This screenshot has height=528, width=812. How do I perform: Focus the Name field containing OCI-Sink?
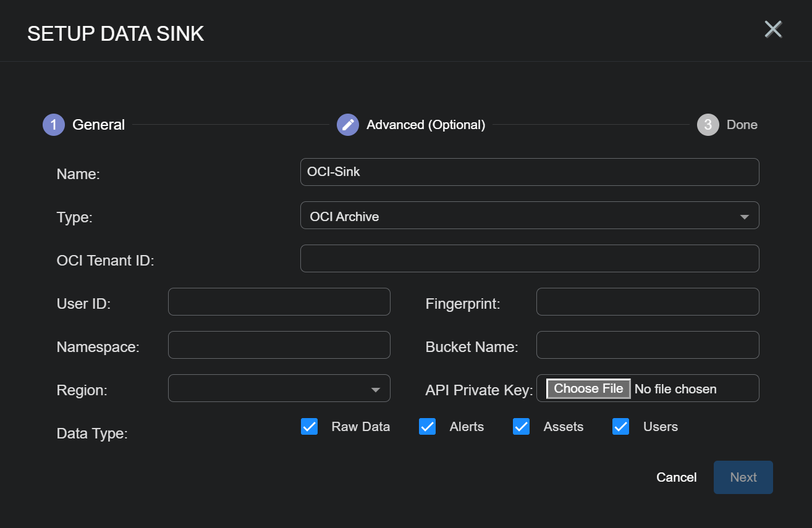[529, 172]
